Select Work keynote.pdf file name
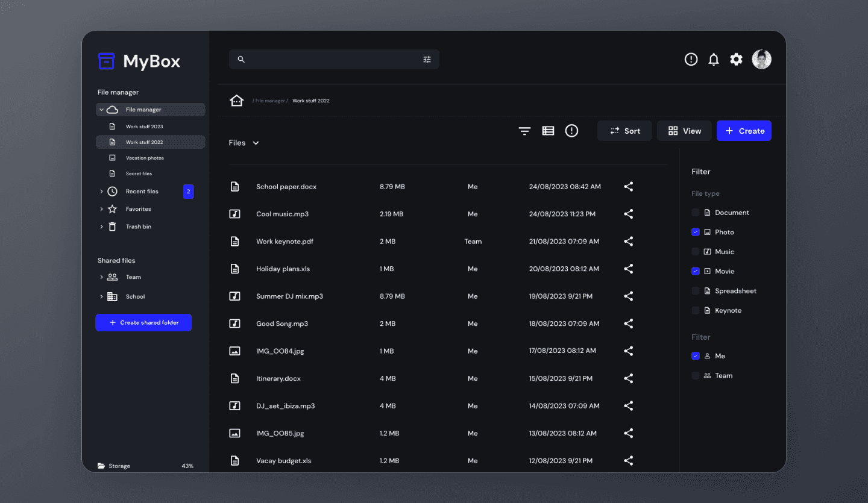 coord(285,242)
